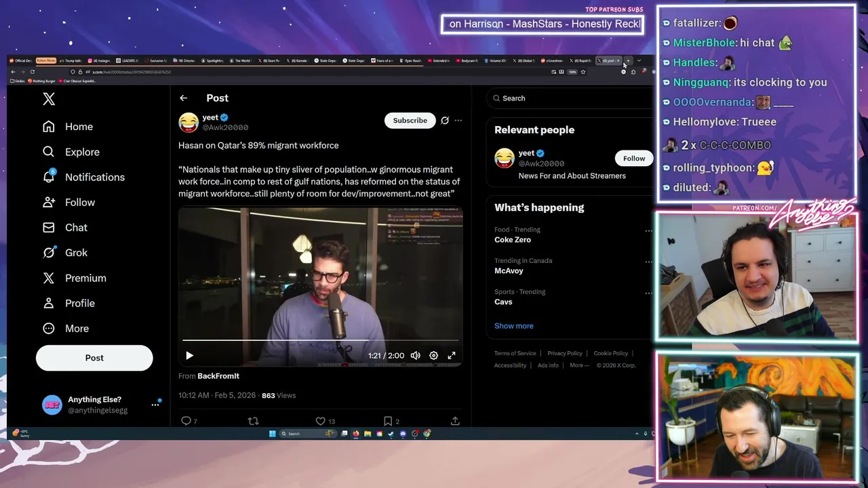The width and height of the screenshot is (868, 488).
Task: Open Firefox from the taskbar
Action: point(355,434)
